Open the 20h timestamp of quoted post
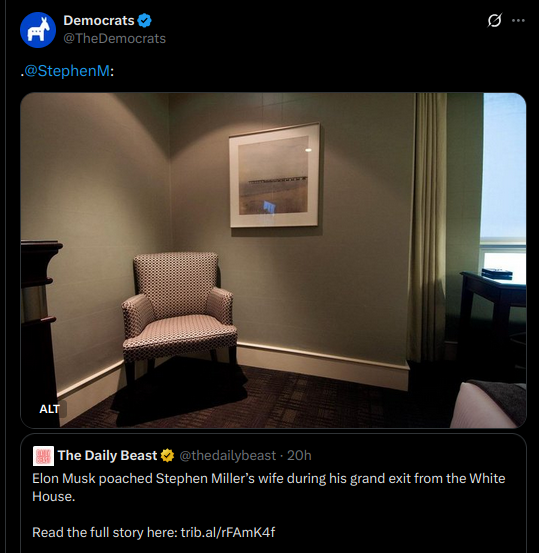 [x=299, y=455]
